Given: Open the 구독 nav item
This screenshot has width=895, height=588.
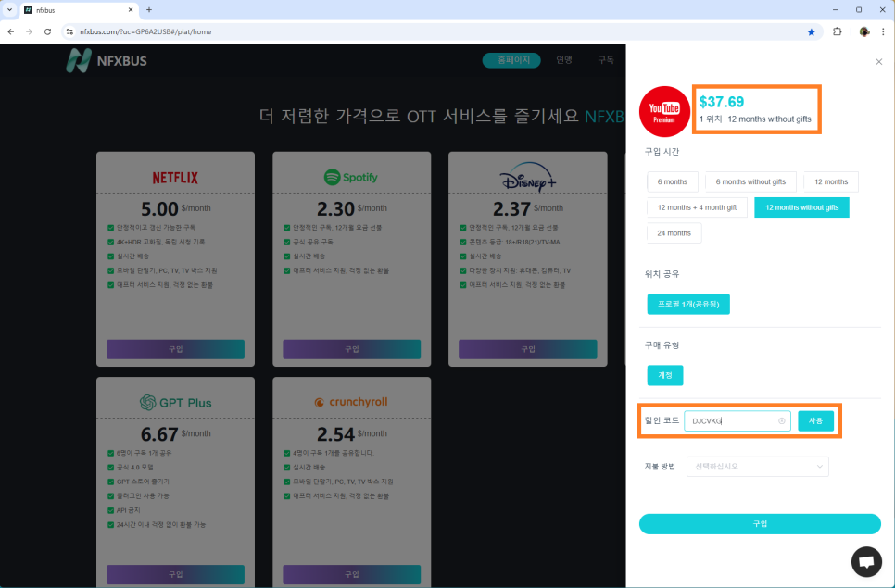Looking at the screenshot, I should [x=606, y=60].
